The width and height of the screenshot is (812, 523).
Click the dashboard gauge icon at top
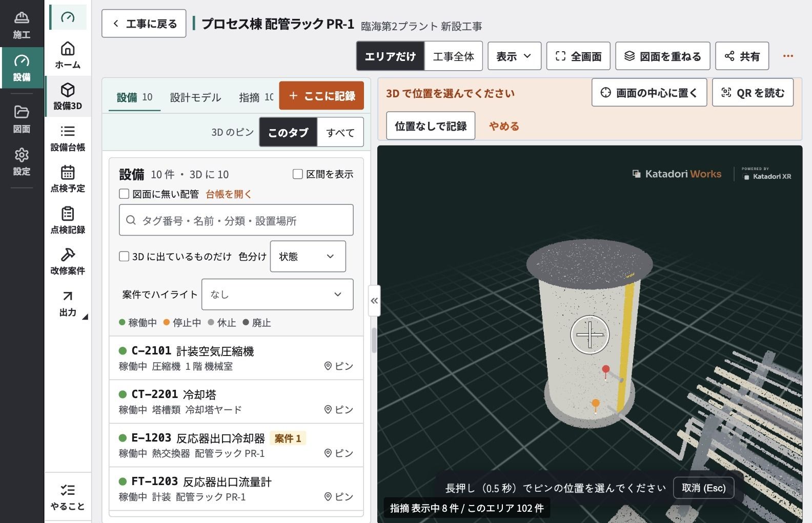point(68,17)
